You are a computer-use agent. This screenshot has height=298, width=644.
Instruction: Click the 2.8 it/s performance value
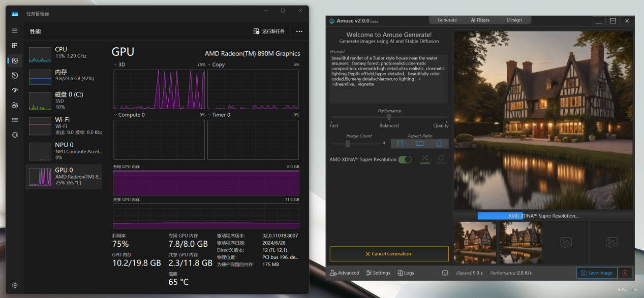click(525, 273)
